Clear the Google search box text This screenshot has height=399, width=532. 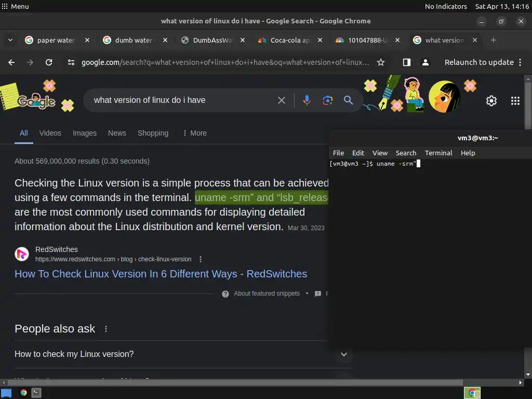point(282,100)
